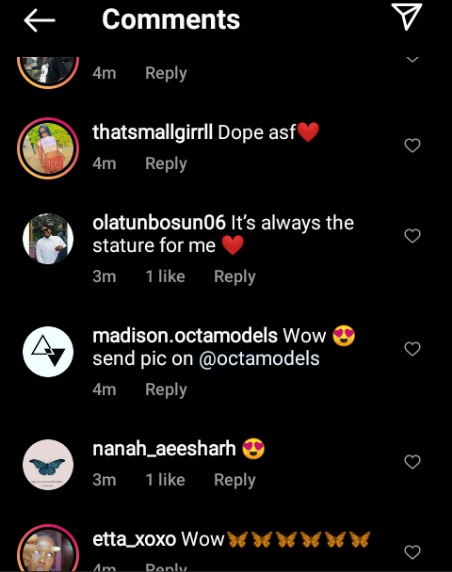The height and width of the screenshot is (572, 452).
Task: Open olatunbosun06's profile avatar
Action: coord(48,239)
